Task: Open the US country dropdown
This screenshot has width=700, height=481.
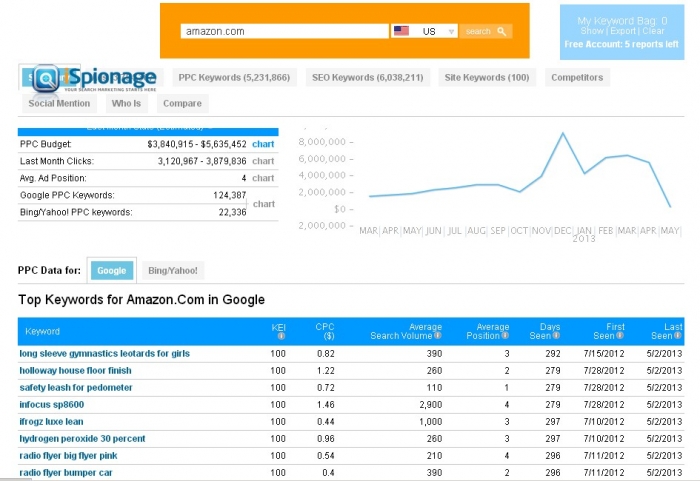Action: pos(424,31)
